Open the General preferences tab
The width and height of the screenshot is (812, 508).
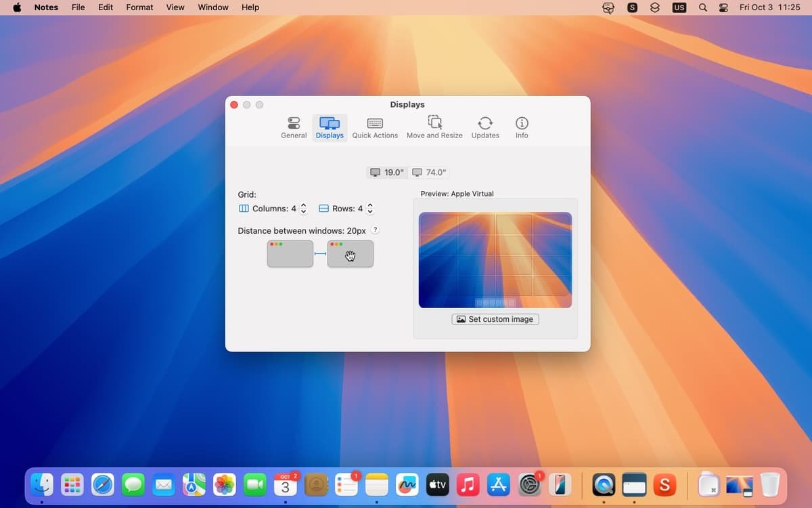click(x=294, y=127)
